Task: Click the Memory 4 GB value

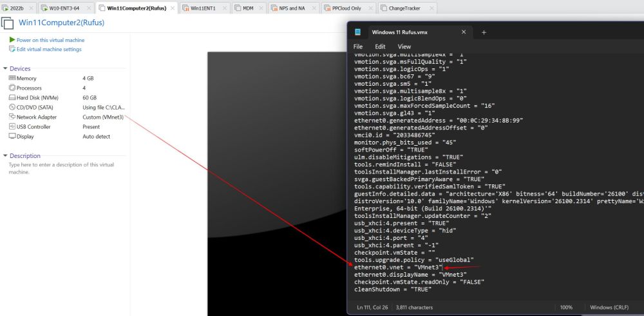Action: (88, 78)
